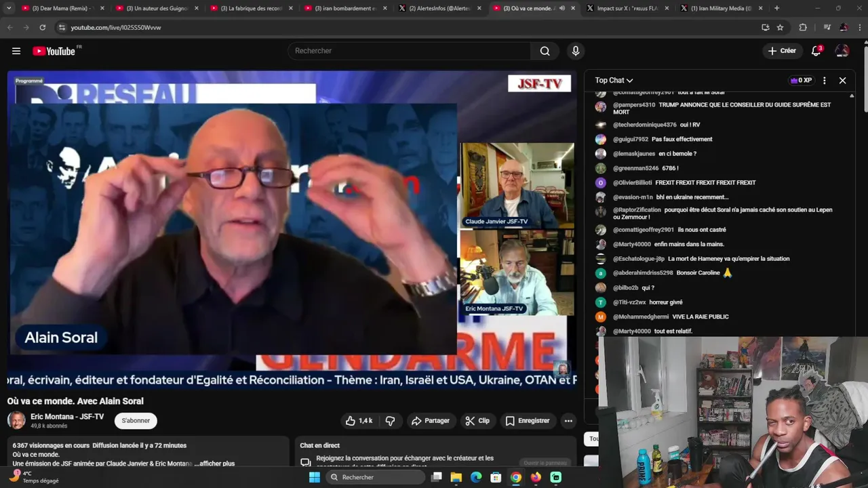Create a clip with Clip button
868x488 pixels.
pyautogui.click(x=477, y=421)
